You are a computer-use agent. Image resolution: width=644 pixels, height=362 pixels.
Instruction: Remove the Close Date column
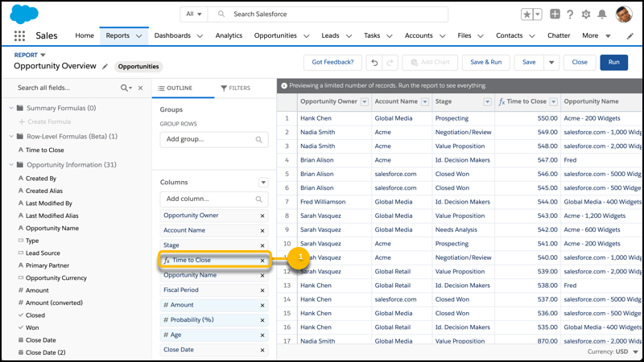point(262,350)
